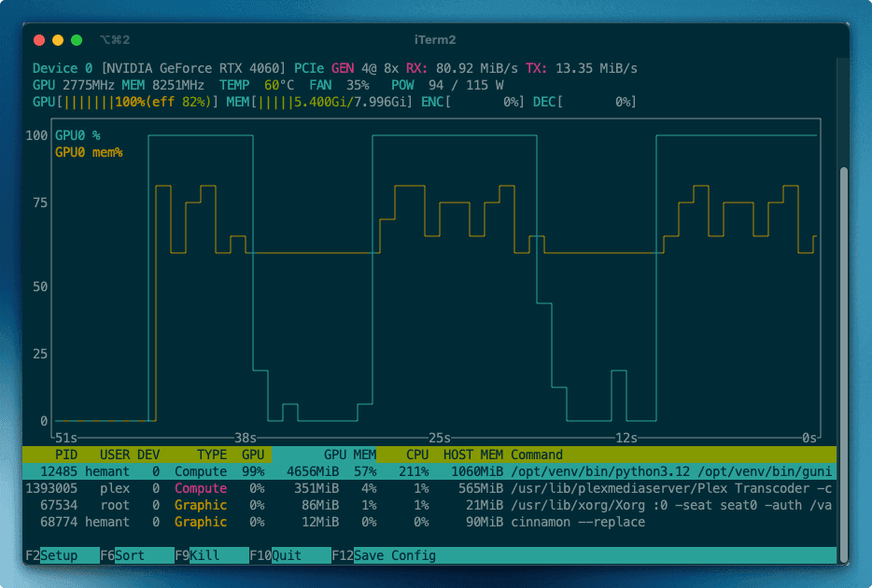Select the USER column header

point(115,455)
